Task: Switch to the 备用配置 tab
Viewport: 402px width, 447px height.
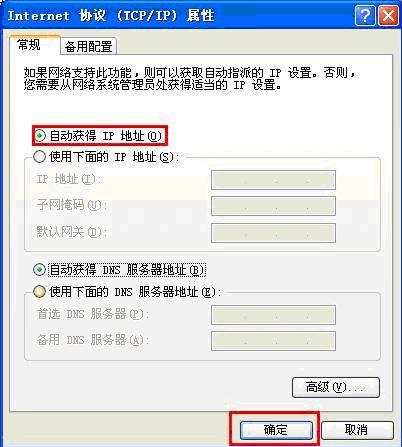Action: [x=89, y=46]
